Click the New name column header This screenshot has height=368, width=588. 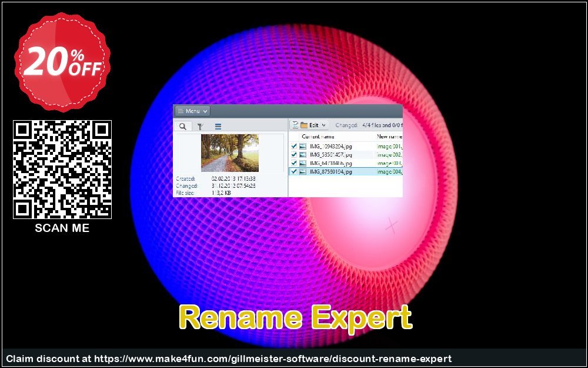[389, 137]
